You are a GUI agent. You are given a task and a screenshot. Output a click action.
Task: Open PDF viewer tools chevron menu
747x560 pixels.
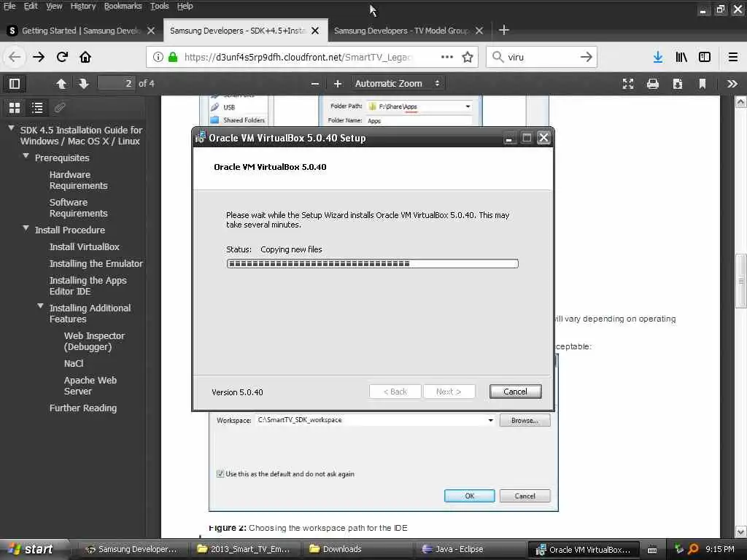[x=732, y=84]
